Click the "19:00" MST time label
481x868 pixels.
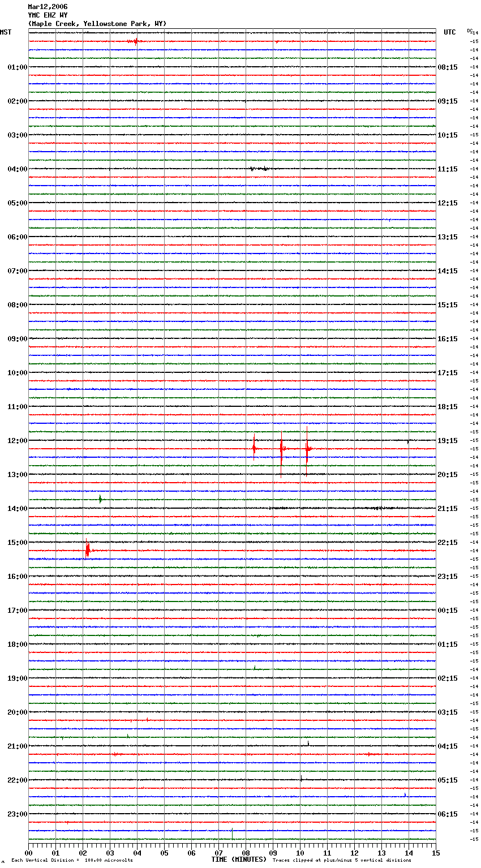pyautogui.click(x=17, y=678)
